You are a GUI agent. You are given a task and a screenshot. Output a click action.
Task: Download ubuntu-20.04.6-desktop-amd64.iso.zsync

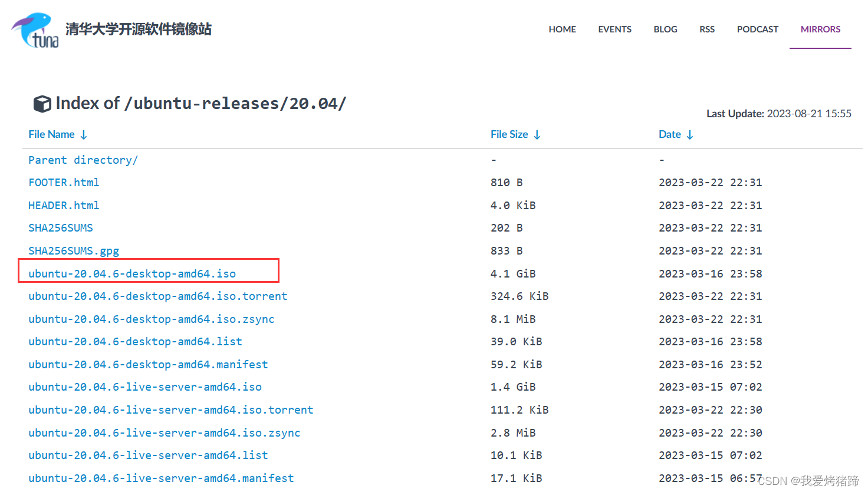click(x=152, y=319)
